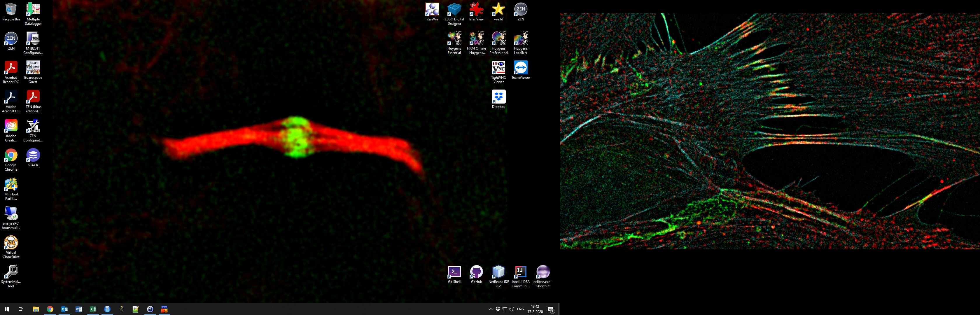
Task: Expand hidden system tray icons chevron
Action: click(491, 309)
